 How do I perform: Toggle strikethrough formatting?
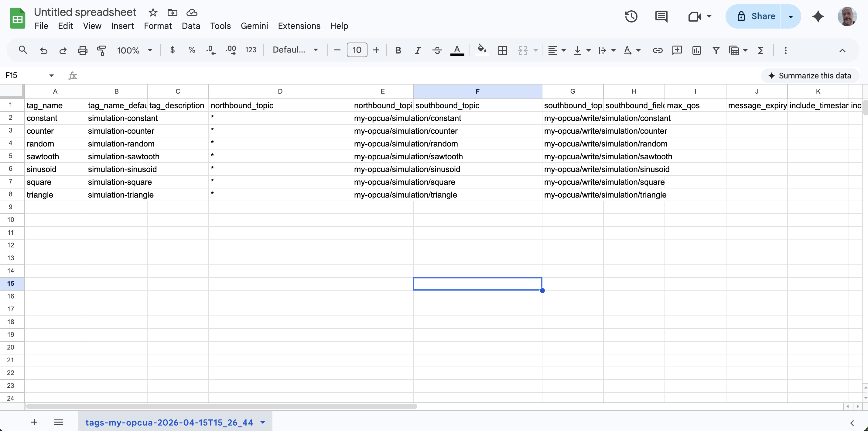[437, 50]
